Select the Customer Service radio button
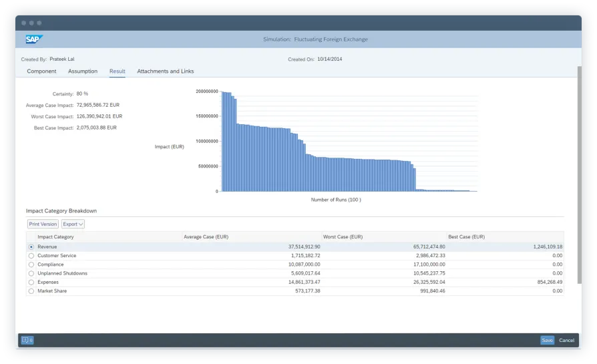 coord(31,256)
